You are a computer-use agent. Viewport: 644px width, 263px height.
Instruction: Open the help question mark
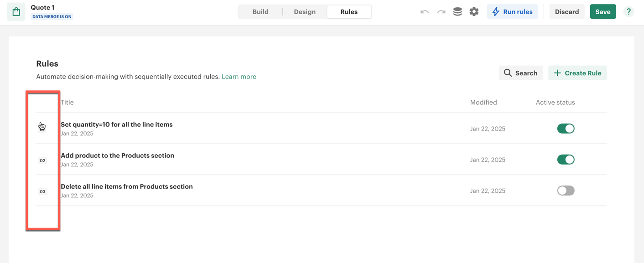[628, 12]
